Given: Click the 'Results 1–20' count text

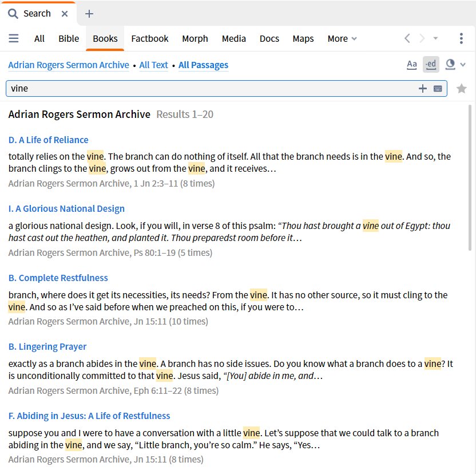Looking at the screenshot, I should [x=185, y=114].
